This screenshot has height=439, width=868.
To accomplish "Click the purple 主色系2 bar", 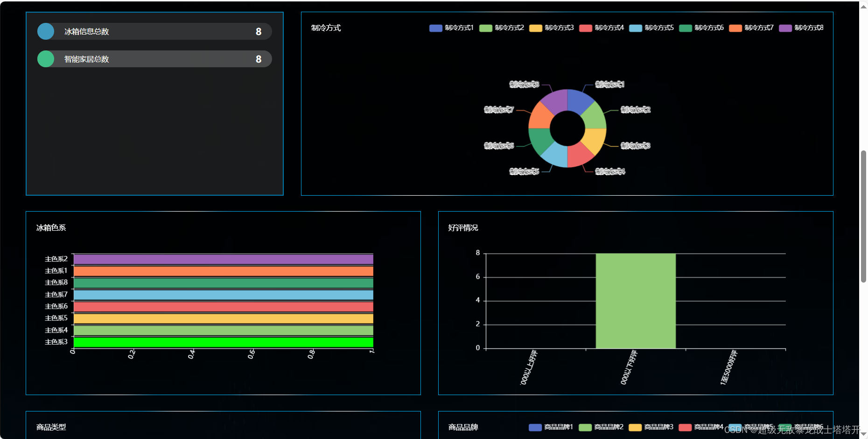I will [224, 259].
